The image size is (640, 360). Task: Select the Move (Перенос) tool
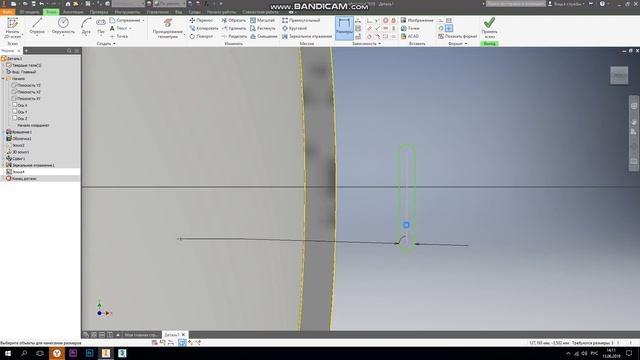pos(201,20)
